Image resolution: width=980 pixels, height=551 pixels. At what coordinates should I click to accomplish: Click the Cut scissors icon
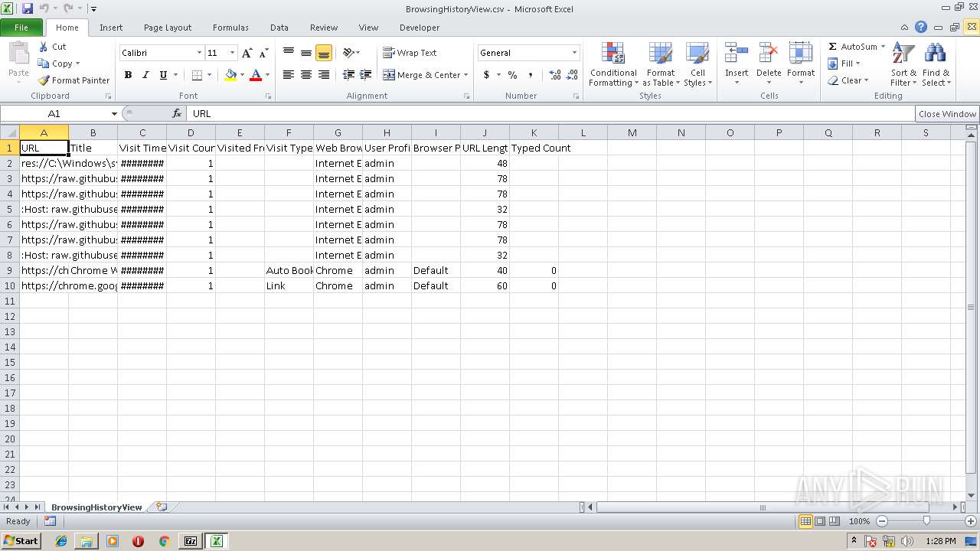click(x=44, y=47)
